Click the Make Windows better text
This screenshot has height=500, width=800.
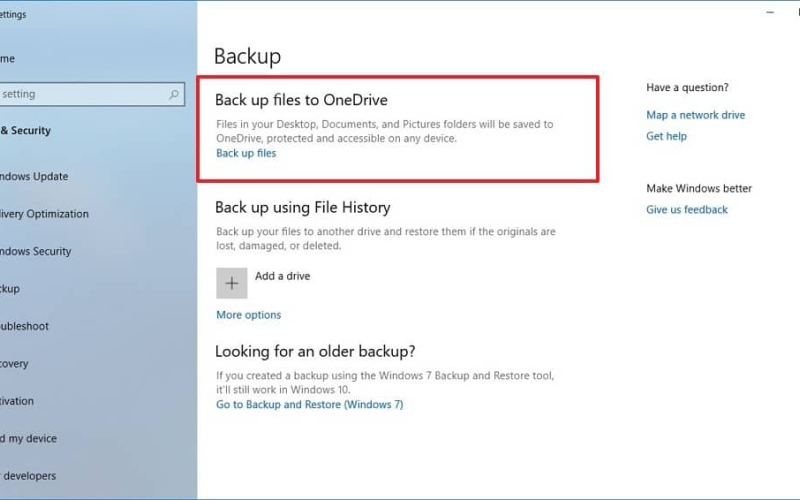coord(699,188)
